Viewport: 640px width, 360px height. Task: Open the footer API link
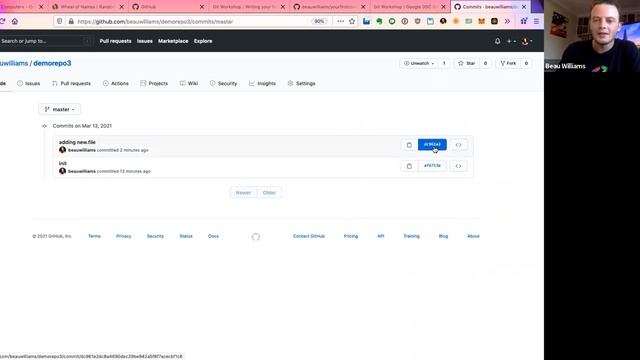coord(380,236)
